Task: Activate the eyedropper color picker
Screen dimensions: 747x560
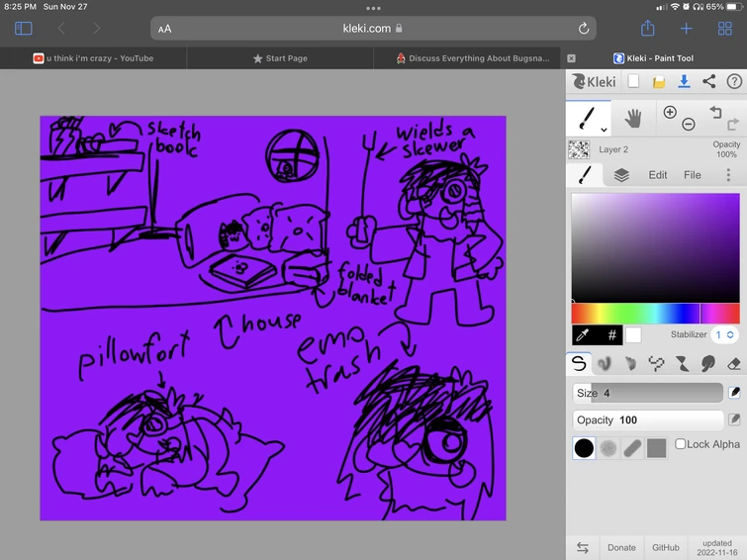Action: pyautogui.click(x=583, y=335)
